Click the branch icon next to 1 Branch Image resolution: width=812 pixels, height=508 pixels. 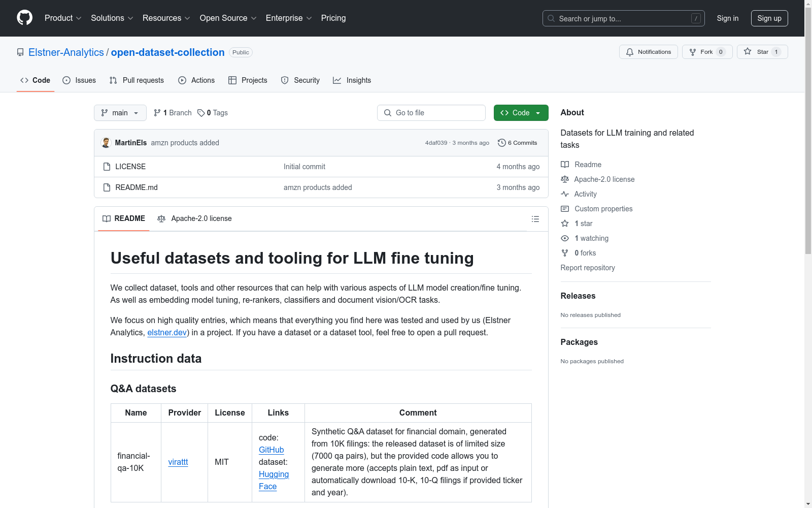157,113
